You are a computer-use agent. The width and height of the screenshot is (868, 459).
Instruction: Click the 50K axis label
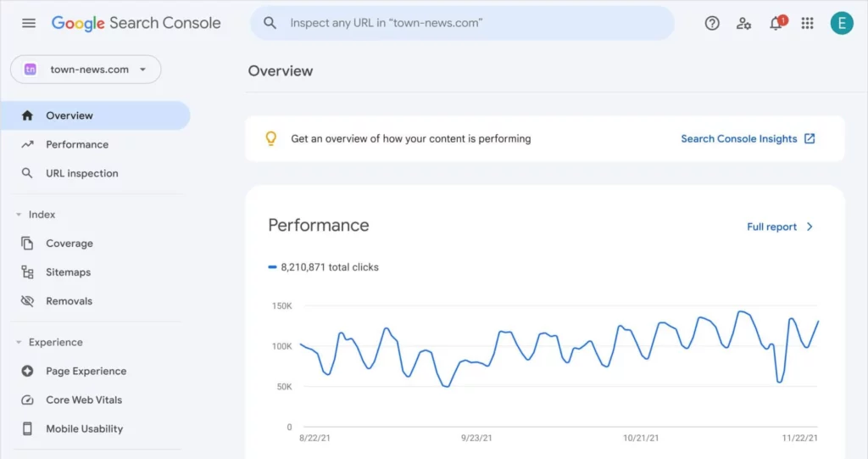click(x=285, y=387)
